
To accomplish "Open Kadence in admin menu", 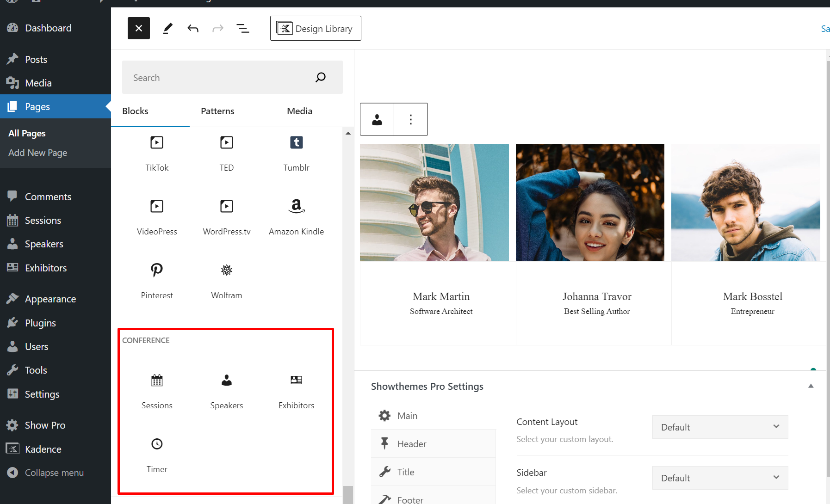I will (x=56, y=449).
